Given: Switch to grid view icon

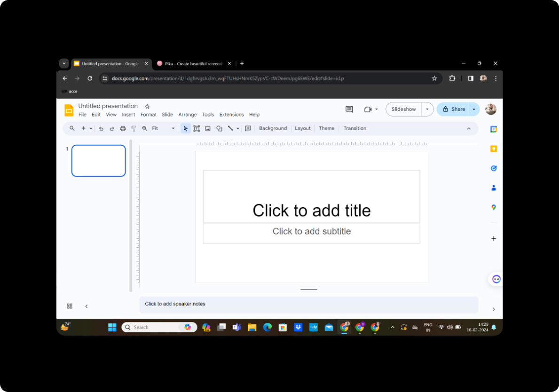Looking at the screenshot, I should pos(70,306).
